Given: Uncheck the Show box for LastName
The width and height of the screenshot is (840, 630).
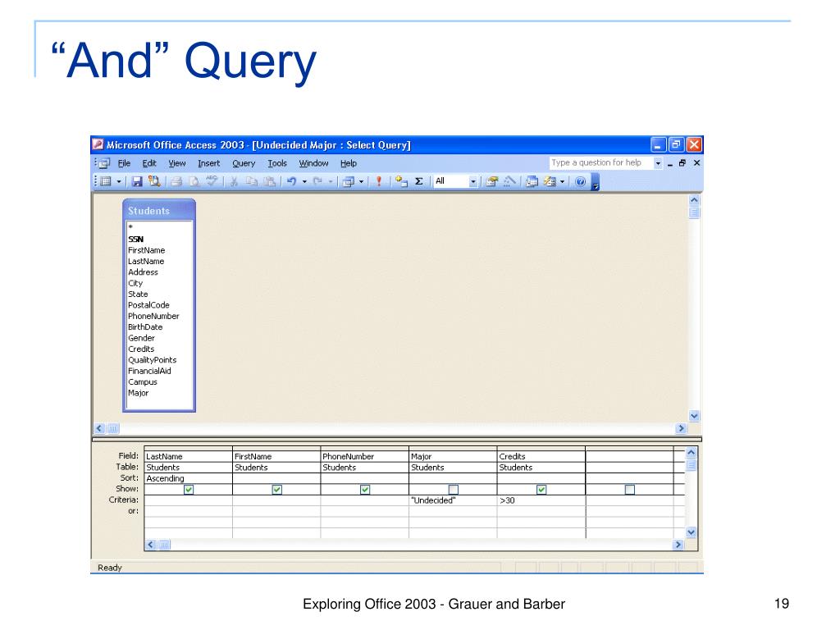Looking at the screenshot, I should pyautogui.click(x=189, y=489).
